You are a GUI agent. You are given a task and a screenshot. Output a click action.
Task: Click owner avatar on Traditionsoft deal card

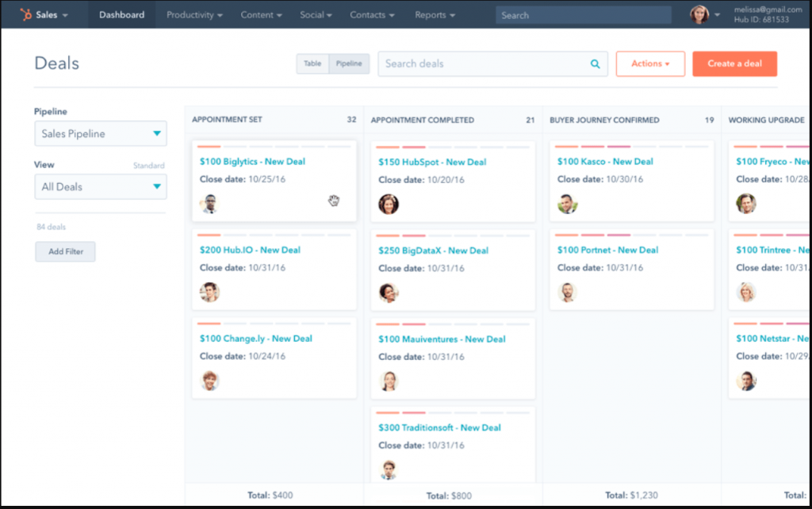(x=389, y=469)
